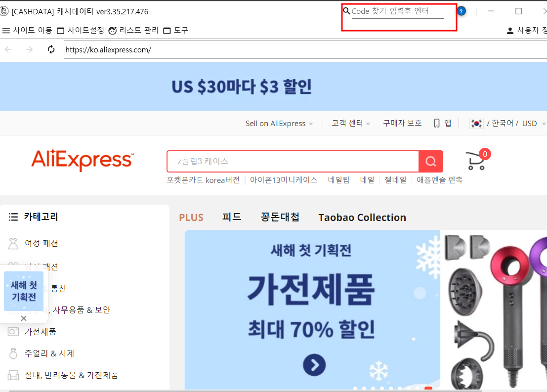Image resolution: width=547 pixels, height=392 pixels.
Task: Switch to the PLUS tab
Action: pyautogui.click(x=191, y=218)
